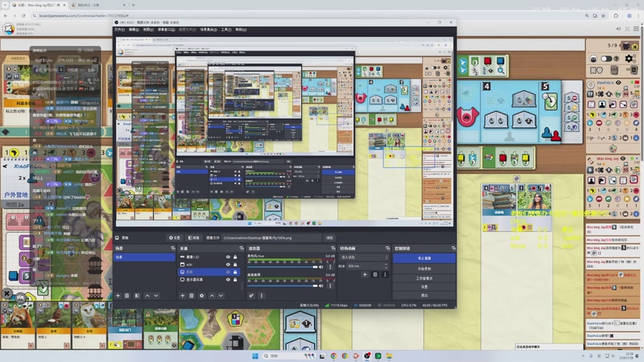Remove selected scene with Scenes trash icon
Viewport: 644px width, 362px height.
(x=127, y=295)
